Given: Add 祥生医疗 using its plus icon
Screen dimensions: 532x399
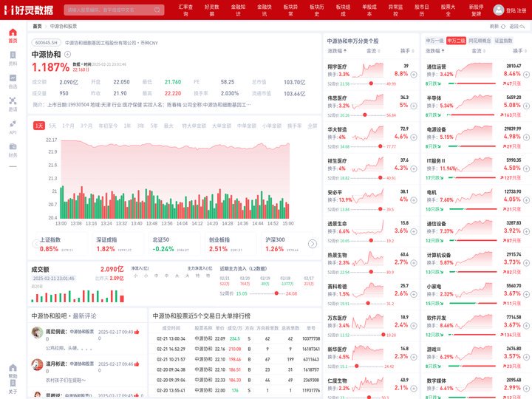Looking at the screenshot, I should pyautogui.click(x=414, y=168).
